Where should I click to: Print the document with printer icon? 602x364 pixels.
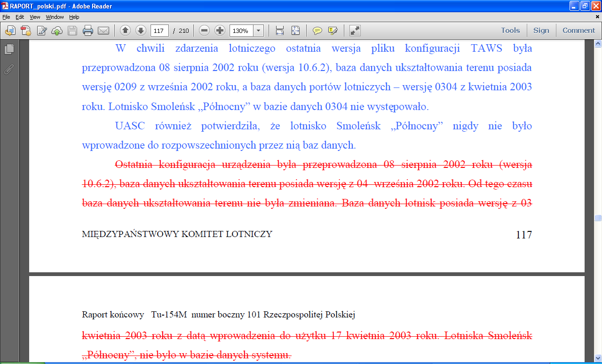pyautogui.click(x=88, y=31)
